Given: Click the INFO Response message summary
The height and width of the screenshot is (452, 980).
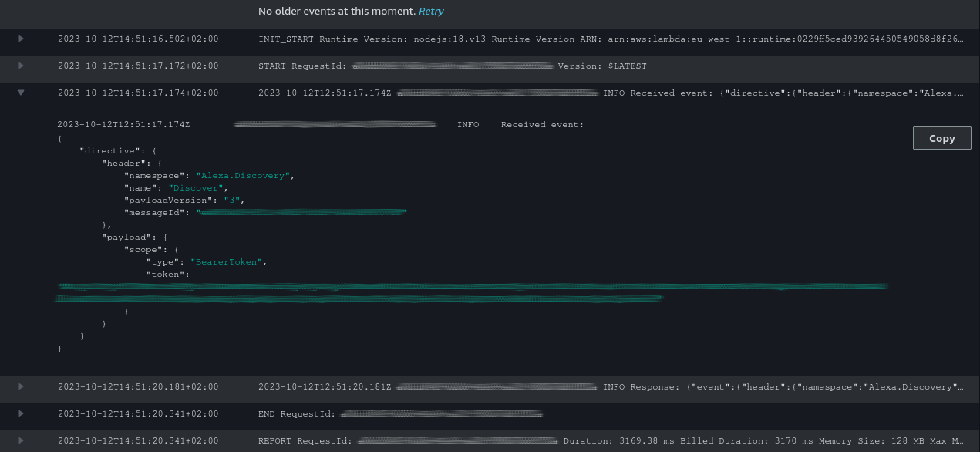Looking at the screenshot, I should 783,386.
